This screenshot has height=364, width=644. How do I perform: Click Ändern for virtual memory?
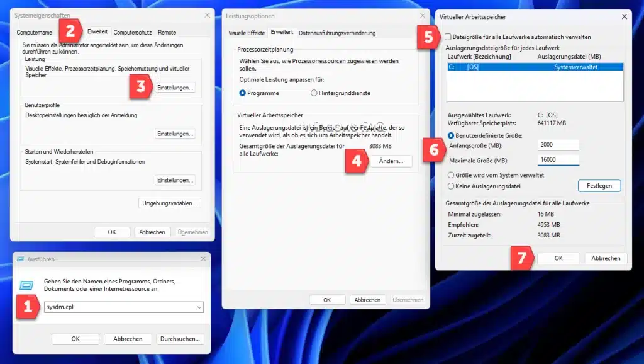coord(391,161)
